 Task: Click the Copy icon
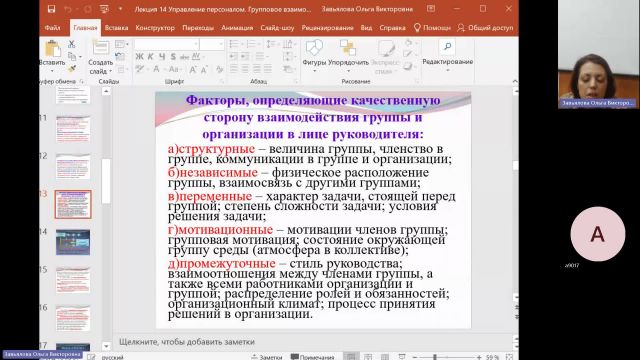72,56
